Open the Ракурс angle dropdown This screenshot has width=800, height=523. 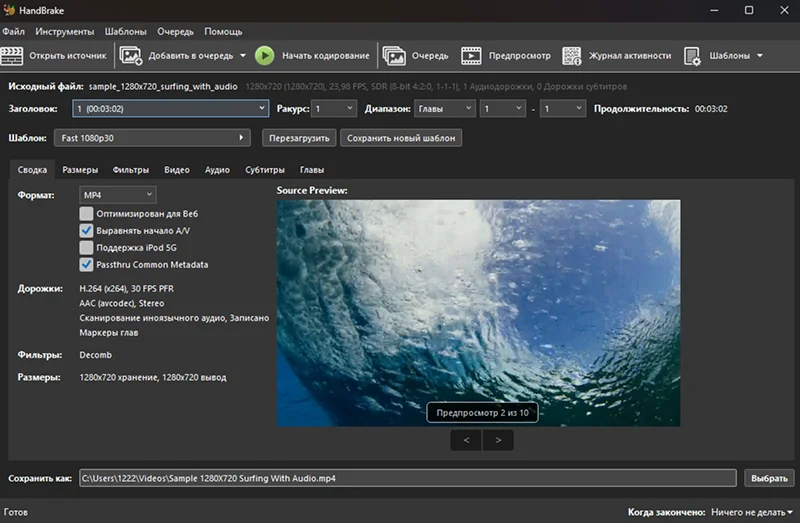click(334, 109)
